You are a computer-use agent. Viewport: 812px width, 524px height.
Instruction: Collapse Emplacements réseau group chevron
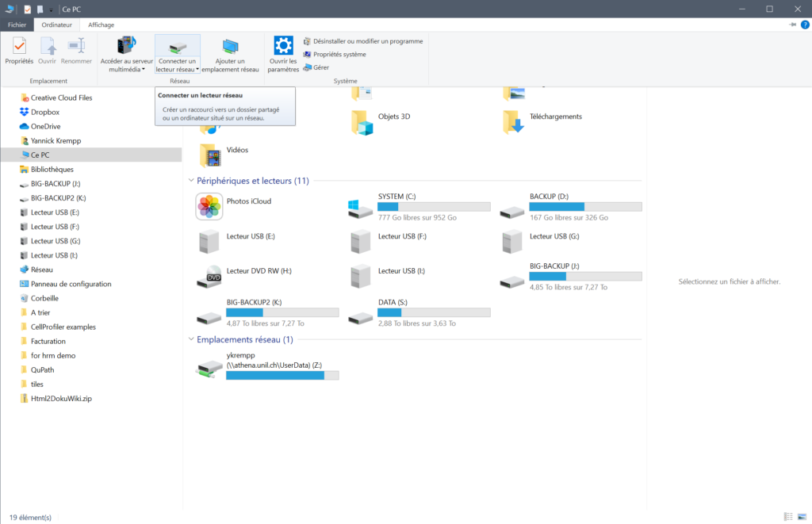click(x=191, y=339)
